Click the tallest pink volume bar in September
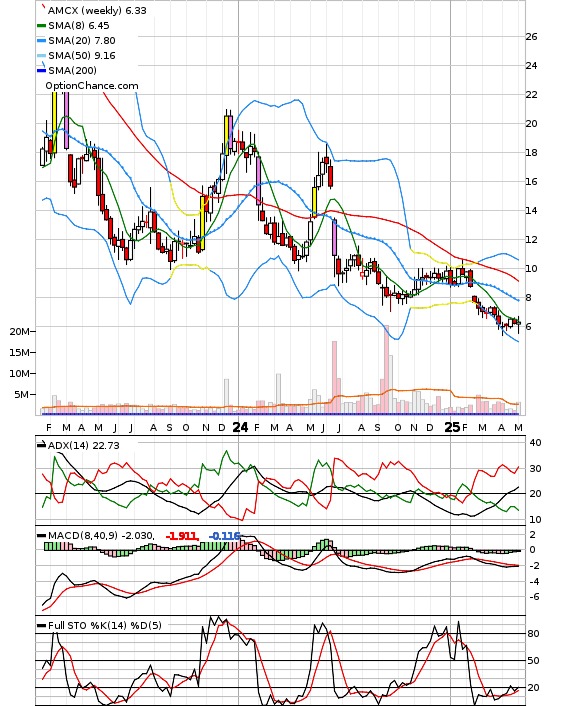566x706 pixels. click(x=386, y=369)
